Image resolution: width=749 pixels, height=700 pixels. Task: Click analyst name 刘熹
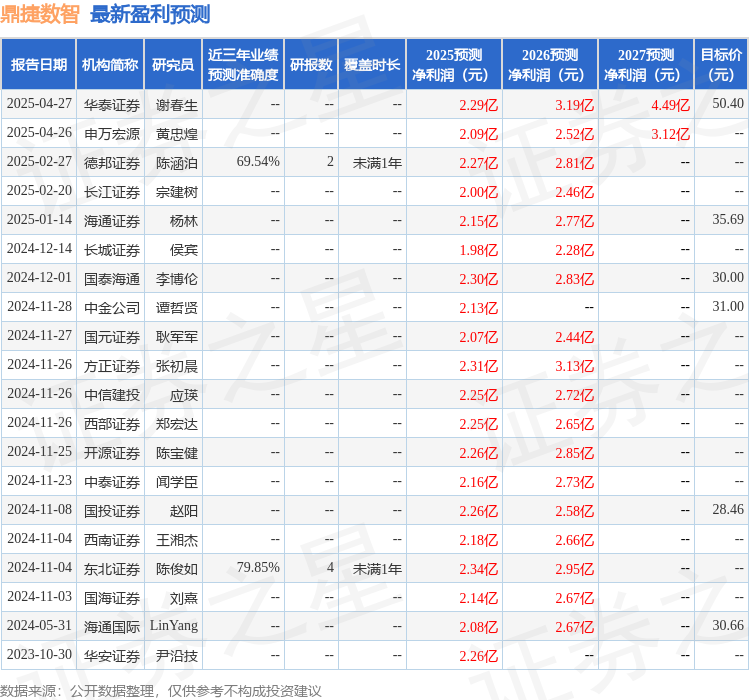coord(184,598)
